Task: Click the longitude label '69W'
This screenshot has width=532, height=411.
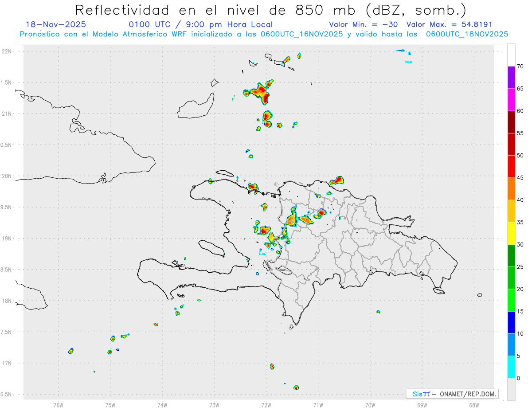Action: pyautogui.click(x=422, y=405)
